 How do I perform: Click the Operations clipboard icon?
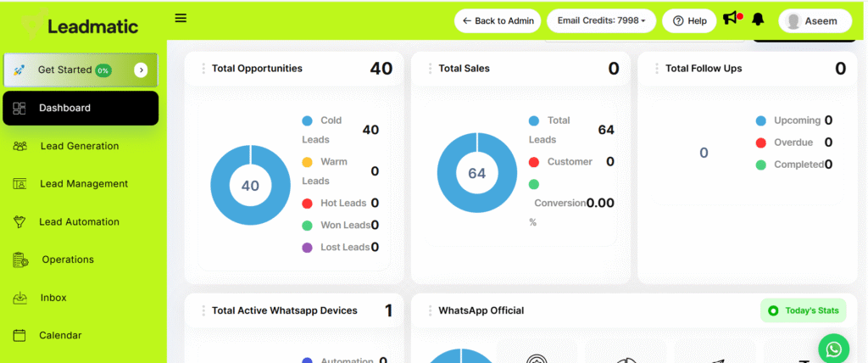pos(20,260)
